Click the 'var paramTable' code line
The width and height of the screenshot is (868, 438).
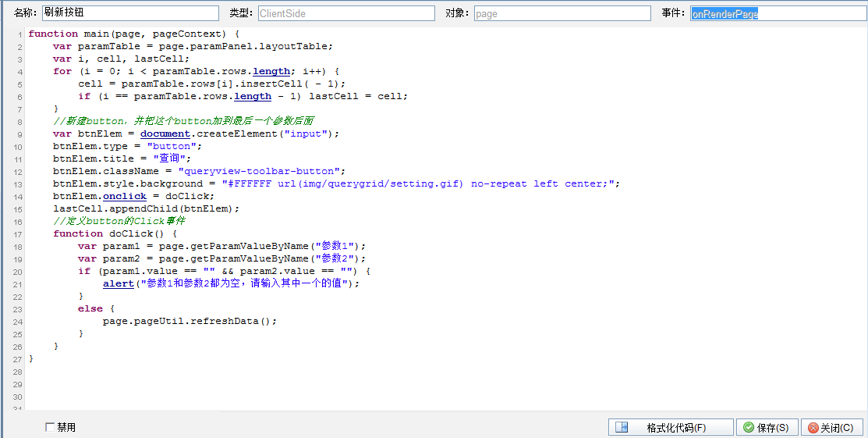point(193,46)
